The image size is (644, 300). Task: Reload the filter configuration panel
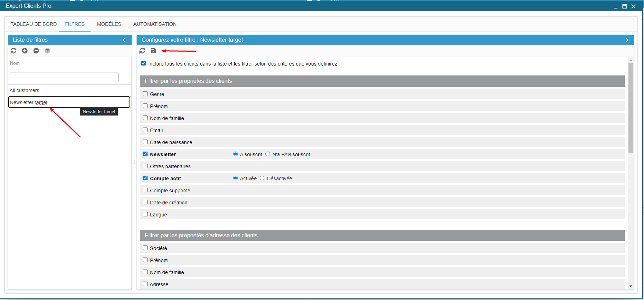coord(142,51)
